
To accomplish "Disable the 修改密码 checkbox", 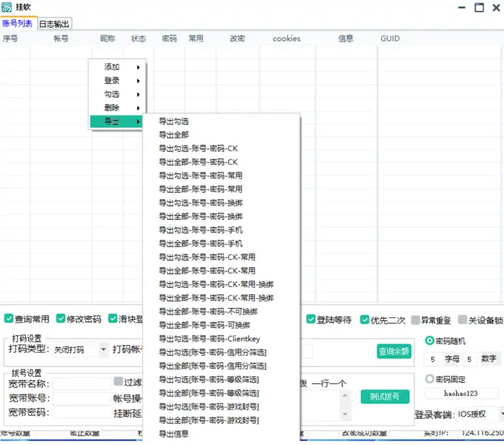I will pyautogui.click(x=60, y=319).
